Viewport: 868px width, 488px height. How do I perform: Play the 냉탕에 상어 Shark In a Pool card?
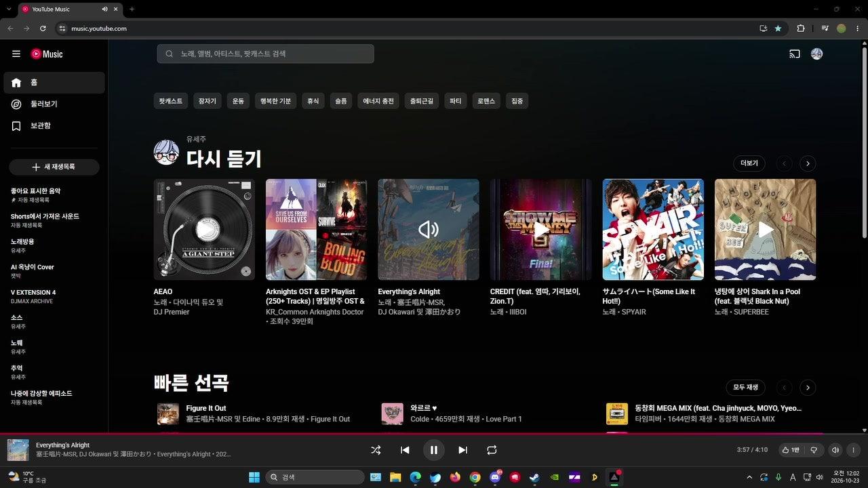point(766,230)
